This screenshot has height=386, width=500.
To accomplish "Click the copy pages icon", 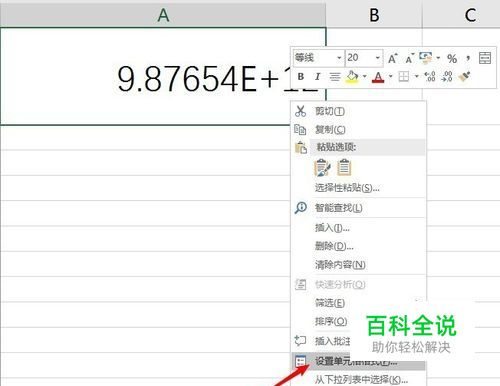I will 300,129.
